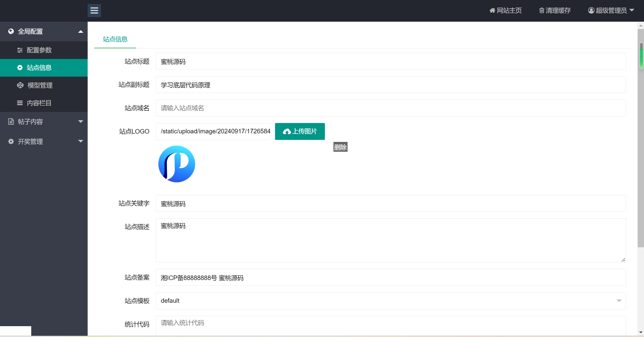Focus the 站点域名 input field
The image size is (644, 337).
pos(391,108)
